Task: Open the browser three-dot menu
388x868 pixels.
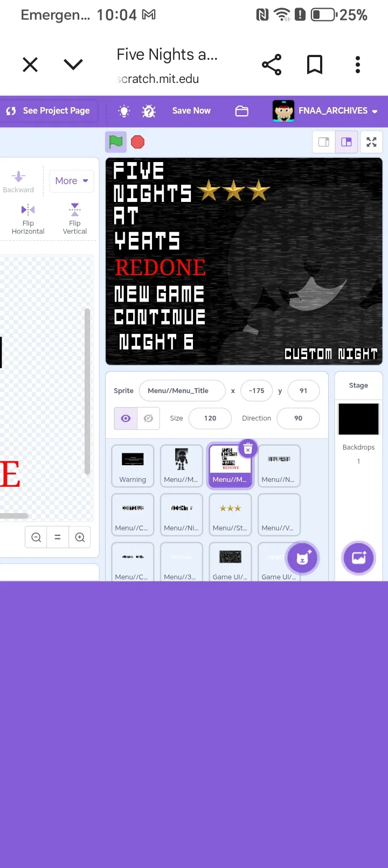Action: point(358,65)
